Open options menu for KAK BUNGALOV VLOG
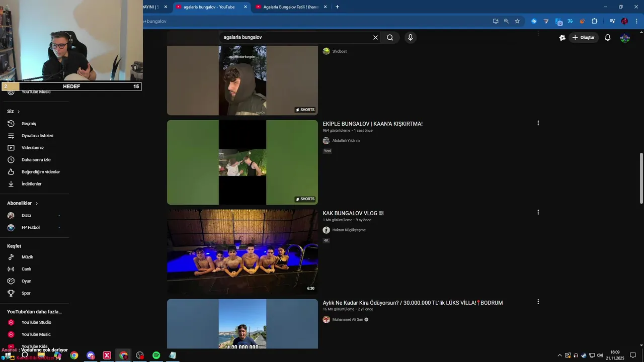Viewport: 644px width, 362px height. pyautogui.click(x=538, y=212)
